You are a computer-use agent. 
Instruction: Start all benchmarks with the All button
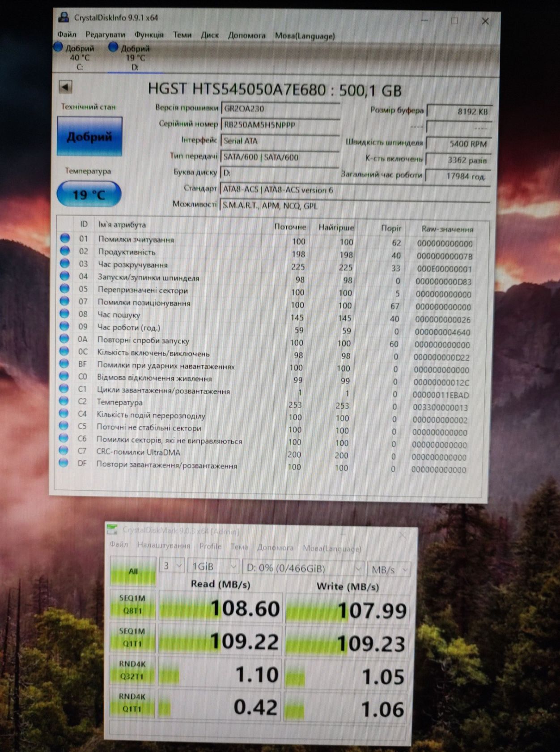tap(133, 571)
